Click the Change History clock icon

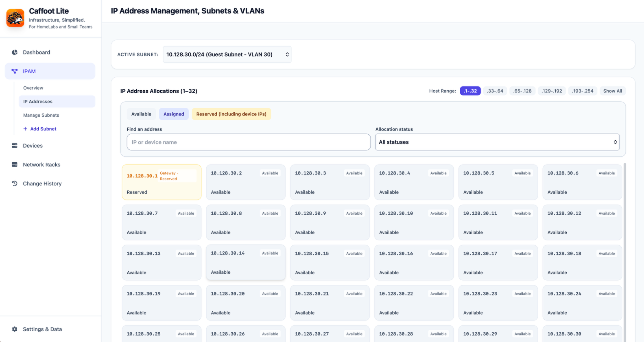pyautogui.click(x=14, y=183)
